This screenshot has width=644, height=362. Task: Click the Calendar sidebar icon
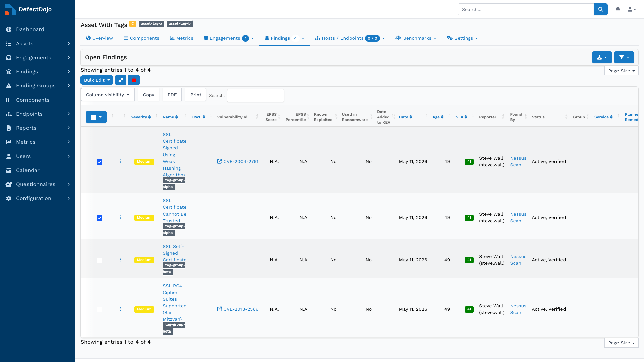pyautogui.click(x=9, y=170)
